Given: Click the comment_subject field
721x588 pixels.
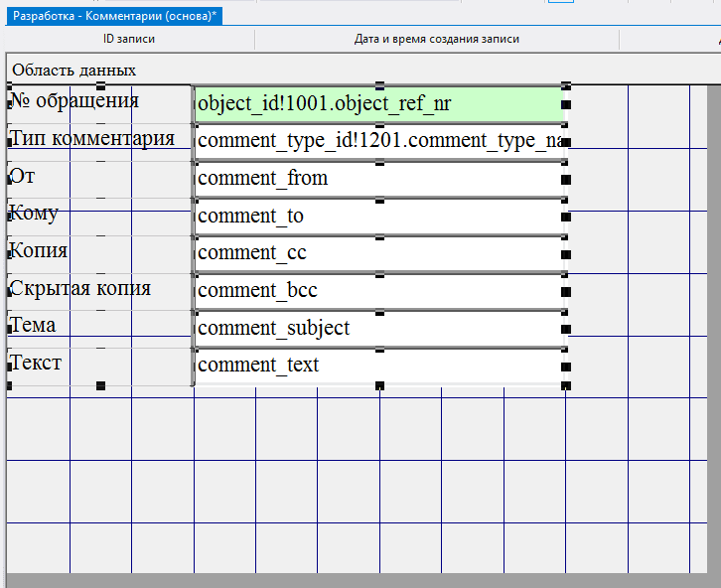Looking at the screenshot, I should pos(378,329).
